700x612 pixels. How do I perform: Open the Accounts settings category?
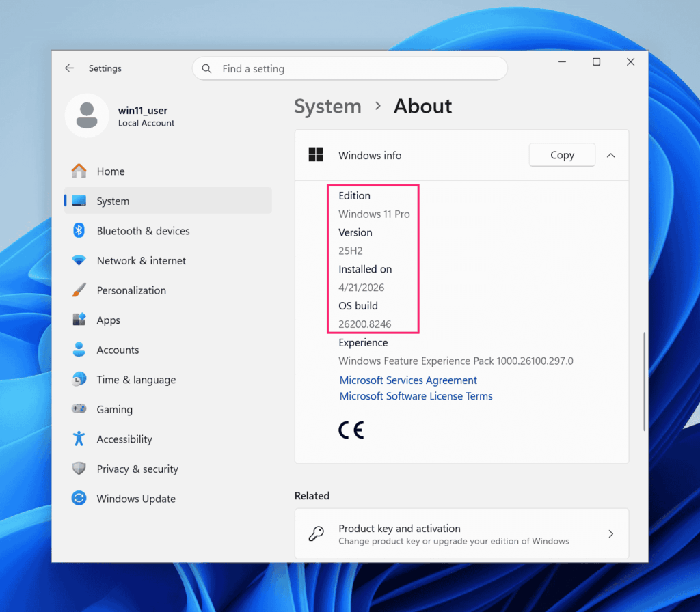[x=168, y=350]
